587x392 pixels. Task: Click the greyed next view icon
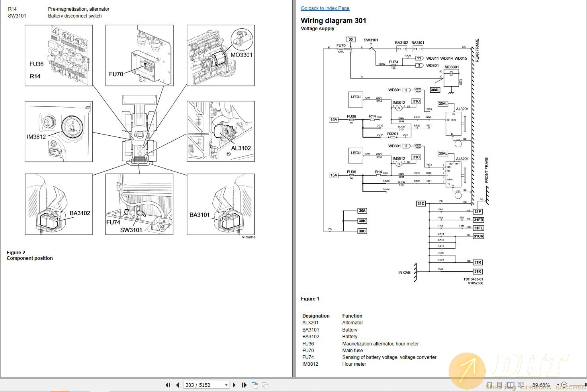(x=265, y=385)
